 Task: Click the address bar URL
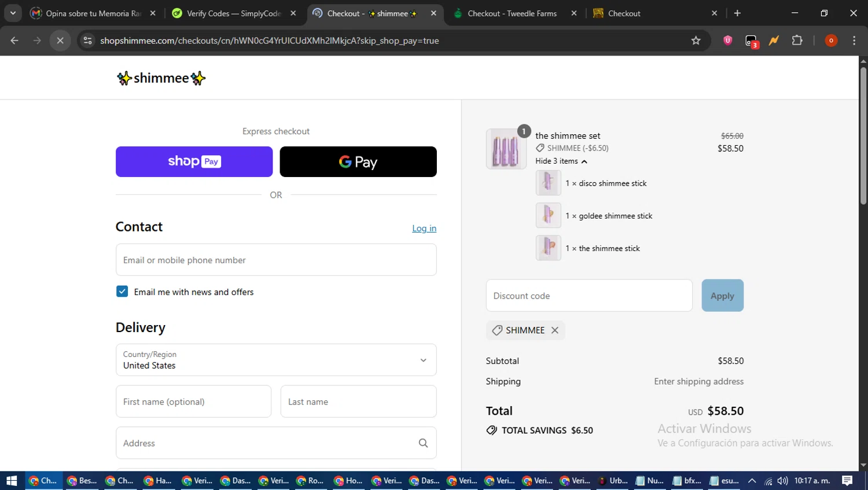click(270, 40)
